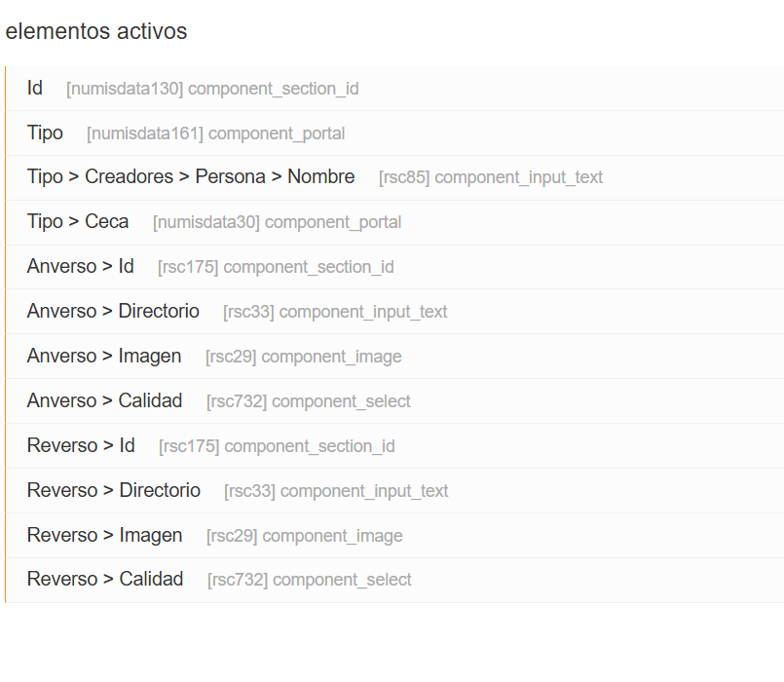Click '[rsc732] component_select' in Reverso row
Viewport: 784px width, 682px height.
pos(309,580)
